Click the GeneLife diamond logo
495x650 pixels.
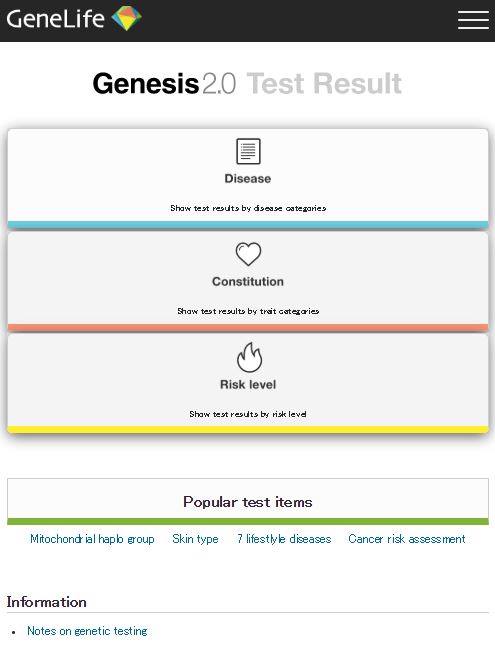127,18
